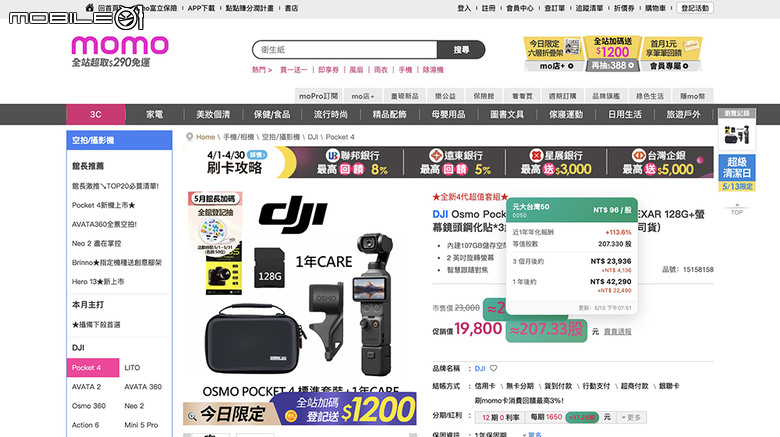Image resolution: width=780 pixels, height=437 pixels.
Task: Click the search keyword input field
Action: [345, 50]
